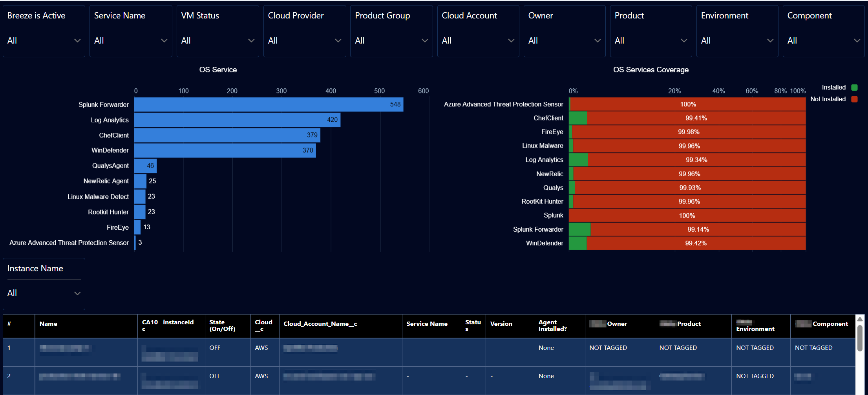Viewport: 868px width, 395px height.
Task: Click the Component column header
Action: (823, 326)
